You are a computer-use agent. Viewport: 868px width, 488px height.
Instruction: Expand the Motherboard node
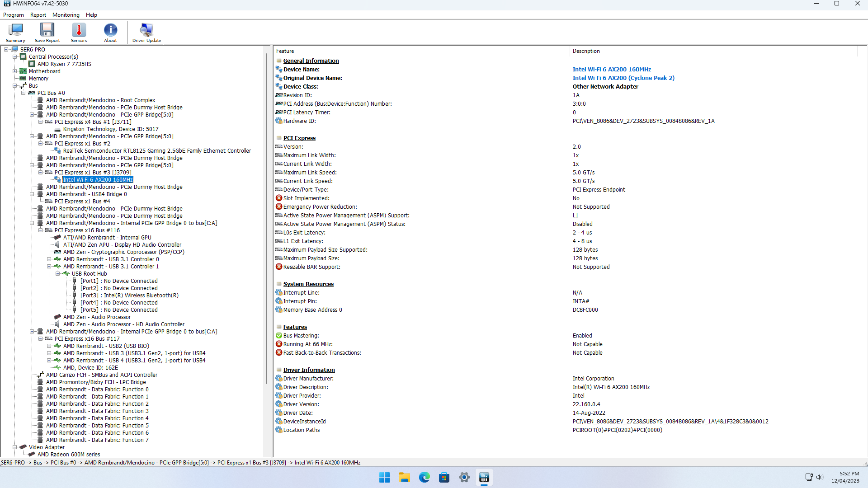(x=15, y=71)
